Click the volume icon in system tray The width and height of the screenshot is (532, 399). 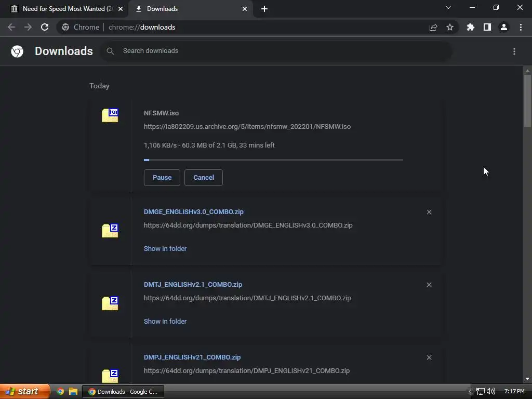[x=490, y=392]
